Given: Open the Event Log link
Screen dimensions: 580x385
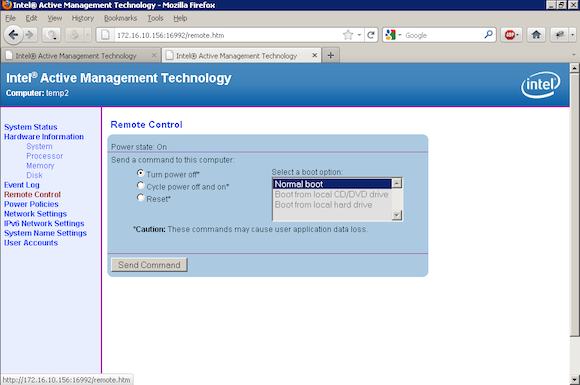Looking at the screenshot, I should 22,185.
